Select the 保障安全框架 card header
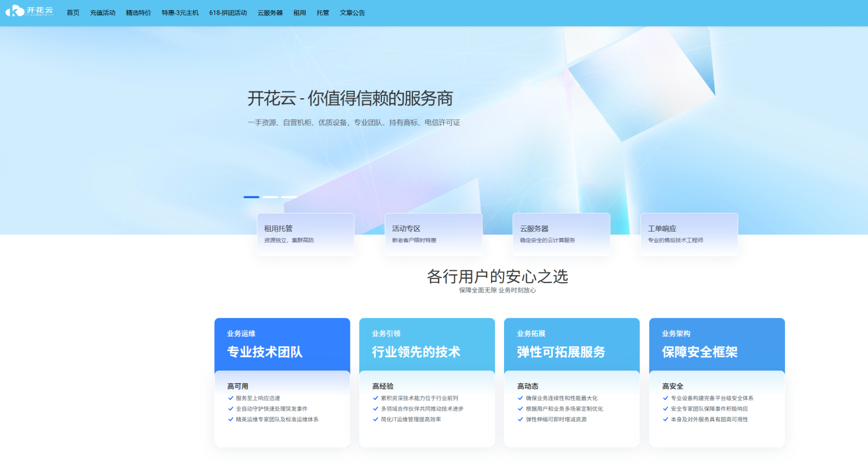This screenshot has height=467, width=868. pyautogui.click(x=717, y=344)
